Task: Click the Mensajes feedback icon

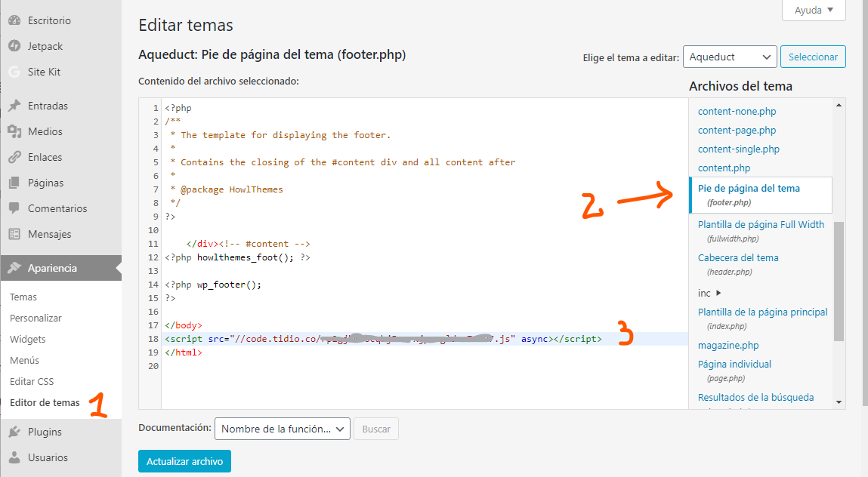Action: click(14, 234)
